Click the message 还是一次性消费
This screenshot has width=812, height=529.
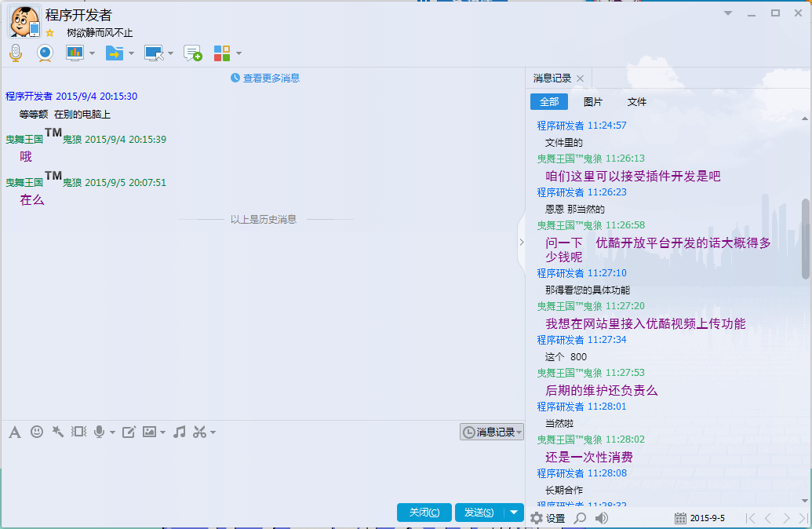coord(589,457)
